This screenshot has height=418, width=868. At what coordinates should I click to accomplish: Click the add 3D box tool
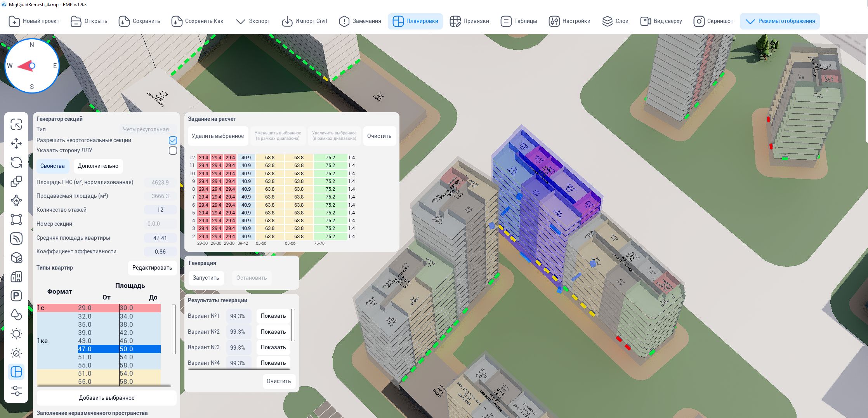(x=16, y=258)
